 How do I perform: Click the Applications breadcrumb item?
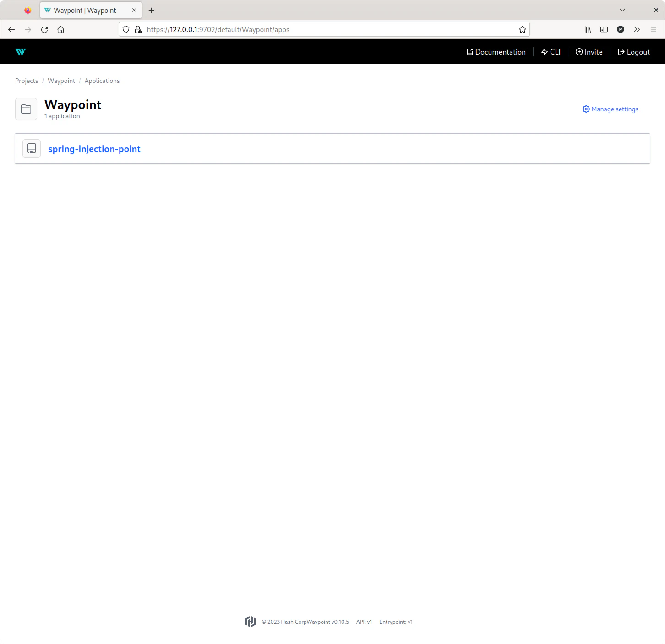pos(102,81)
